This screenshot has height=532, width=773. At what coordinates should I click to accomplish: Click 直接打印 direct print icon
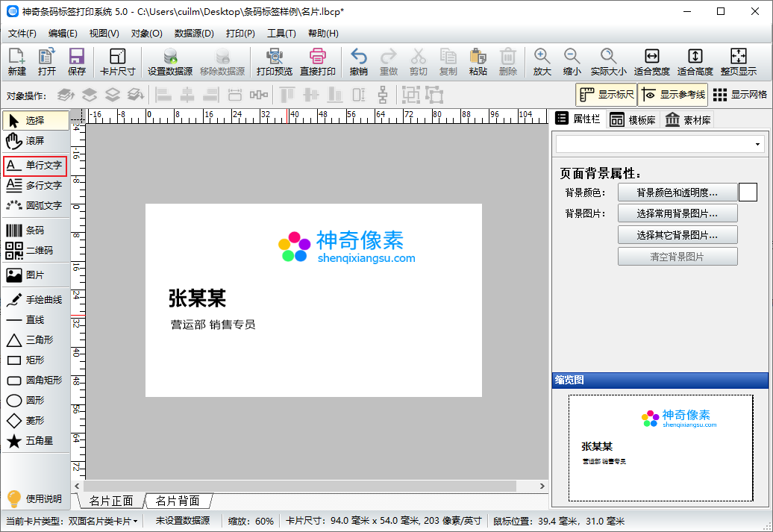[x=318, y=62]
